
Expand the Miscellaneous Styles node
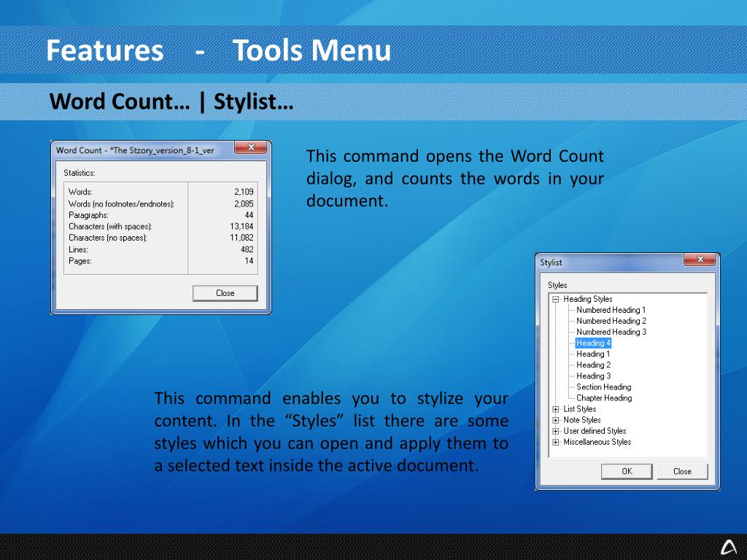[555, 443]
